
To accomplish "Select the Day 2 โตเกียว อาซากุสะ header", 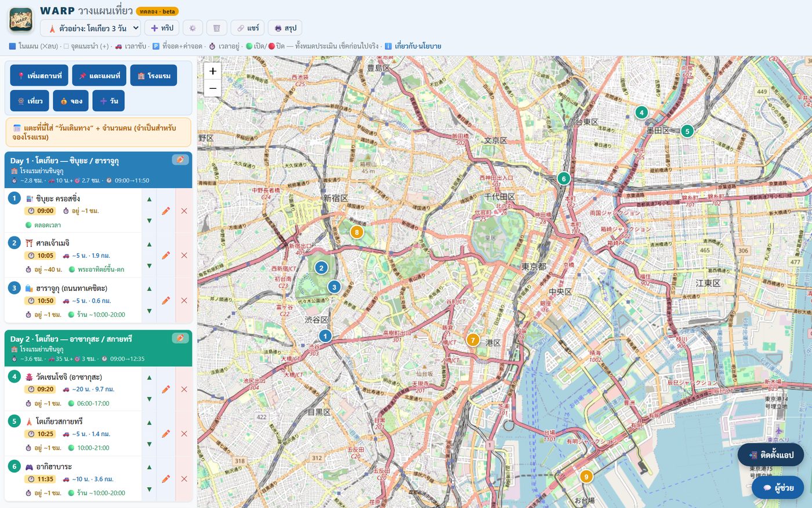I will pyautogui.click(x=98, y=348).
